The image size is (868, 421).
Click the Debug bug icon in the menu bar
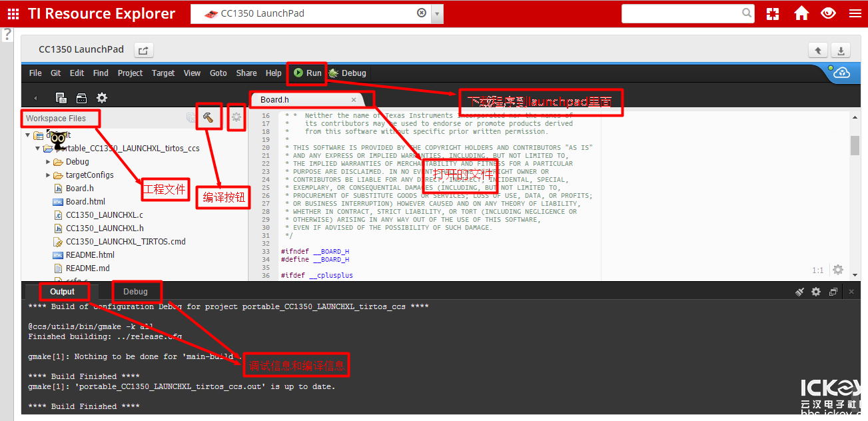pyautogui.click(x=334, y=73)
